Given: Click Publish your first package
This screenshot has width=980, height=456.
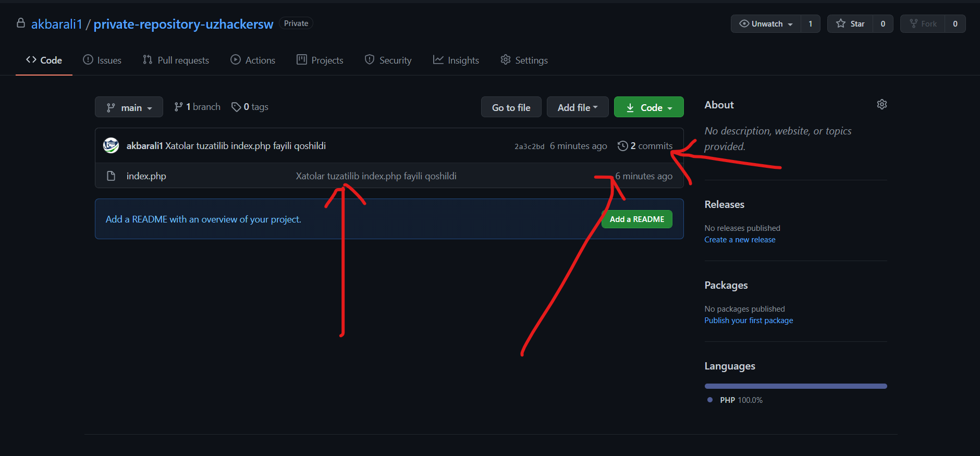Looking at the screenshot, I should click(749, 321).
